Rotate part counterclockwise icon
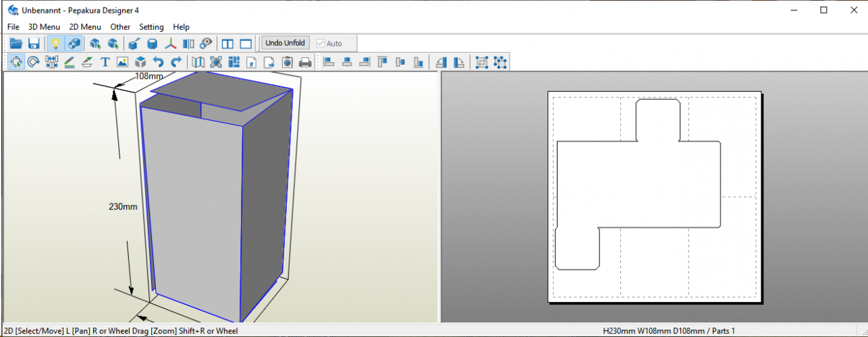868x337 pixels. click(441, 62)
